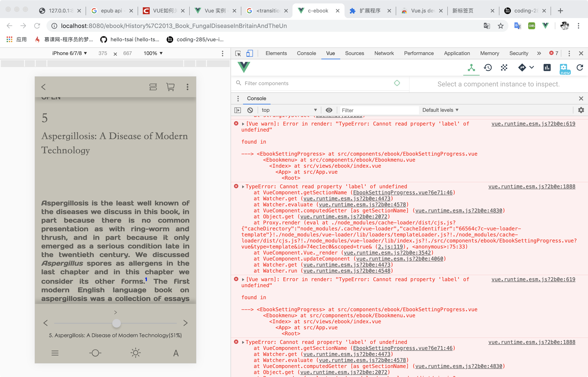Open the ebook table of contents menu icon
The width and height of the screenshot is (588, 377).
tap(55, 353)
